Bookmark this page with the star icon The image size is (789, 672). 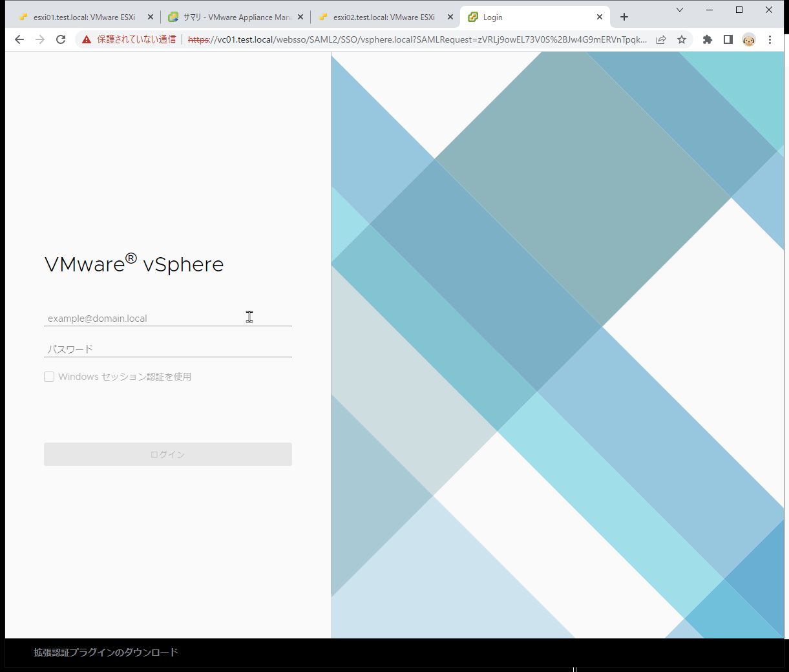coord(682,39)
